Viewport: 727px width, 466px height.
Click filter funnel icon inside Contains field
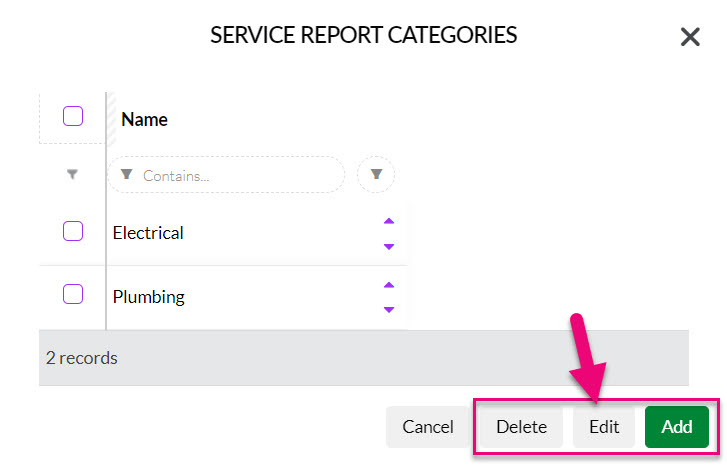[127, 174]
